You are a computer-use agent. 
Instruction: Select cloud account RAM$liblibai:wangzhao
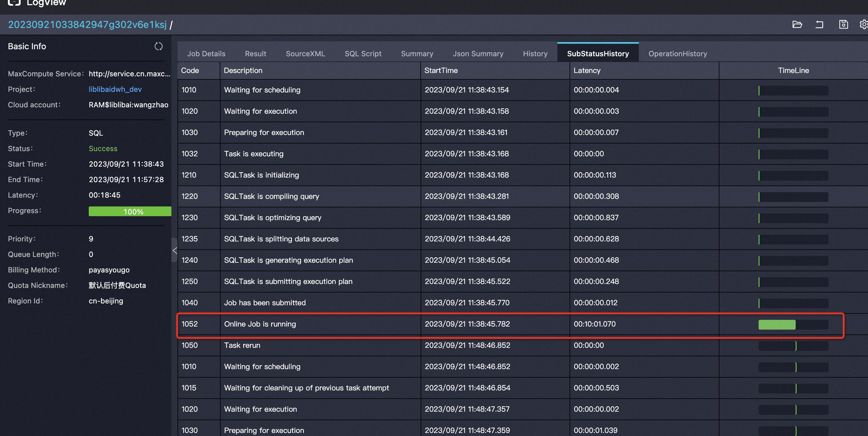128,105
